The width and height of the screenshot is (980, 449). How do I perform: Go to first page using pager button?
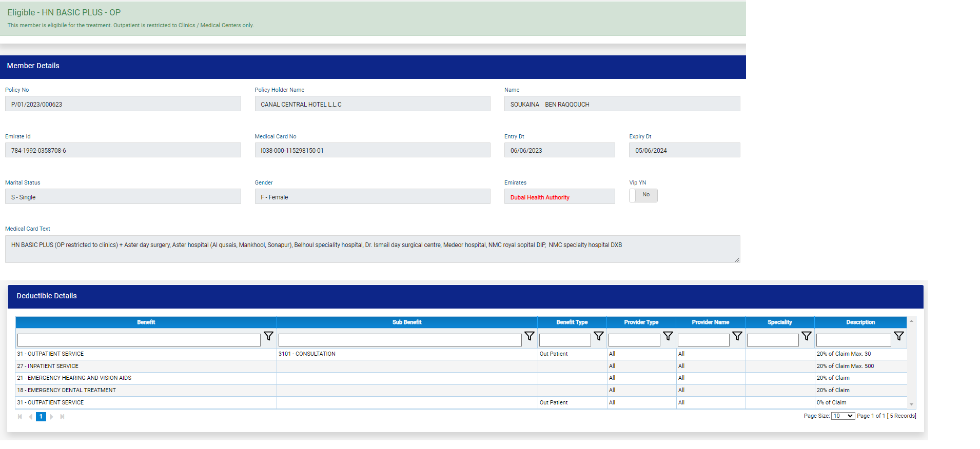tap(20, 417)
